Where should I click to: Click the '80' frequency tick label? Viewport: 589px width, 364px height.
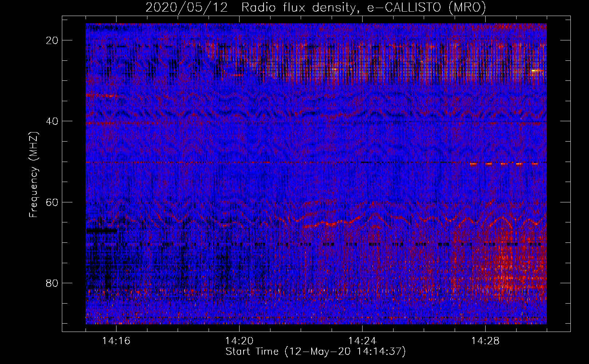click(52, 283)
